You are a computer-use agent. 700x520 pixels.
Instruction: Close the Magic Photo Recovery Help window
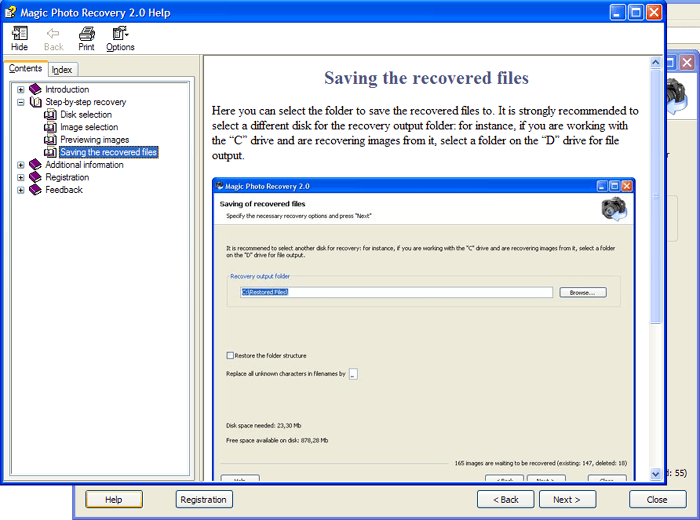(x=654, y=12)
